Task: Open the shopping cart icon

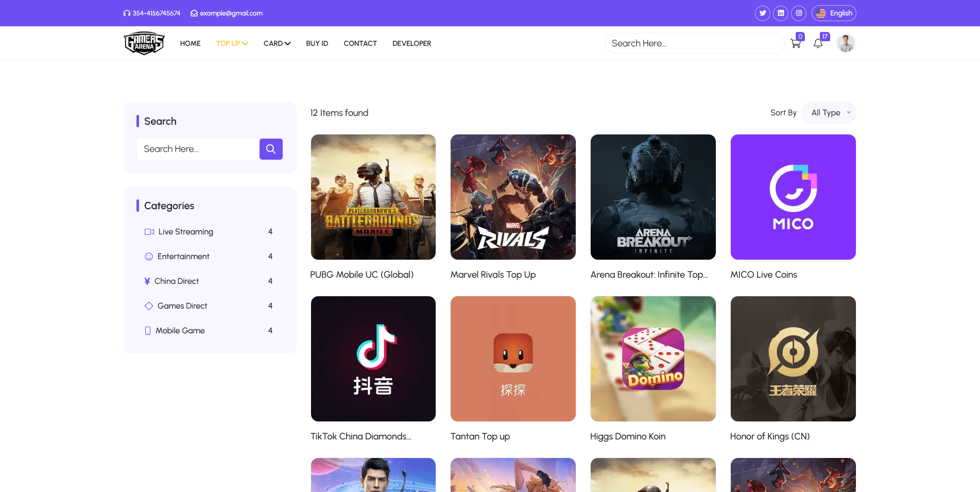Action: click(x=796, y=43)
